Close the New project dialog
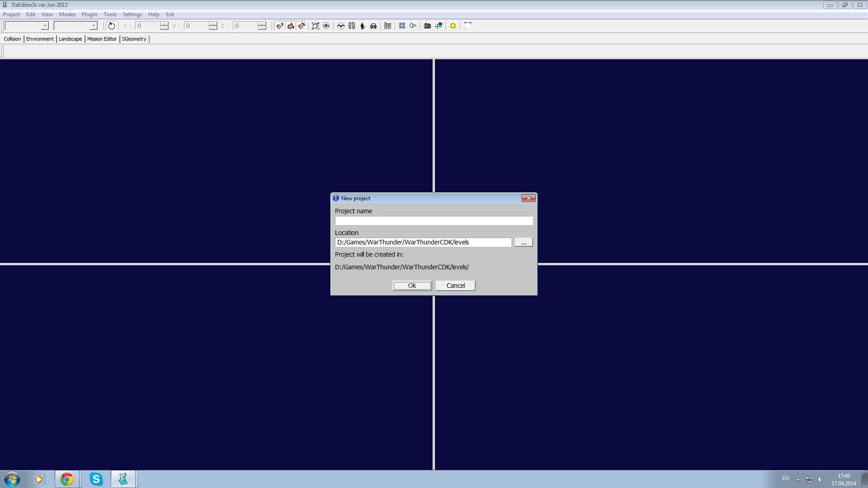 point(528,198)
